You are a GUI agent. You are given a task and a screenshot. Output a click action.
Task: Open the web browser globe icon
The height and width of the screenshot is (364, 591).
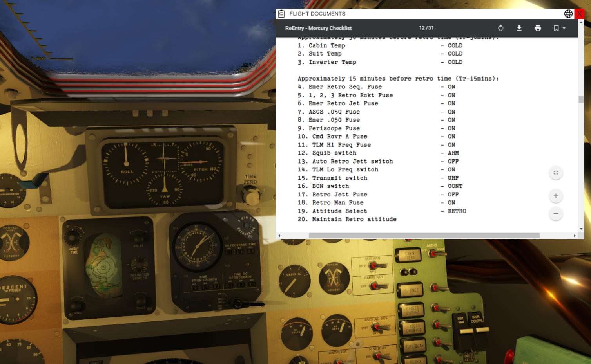coord(568,14)
